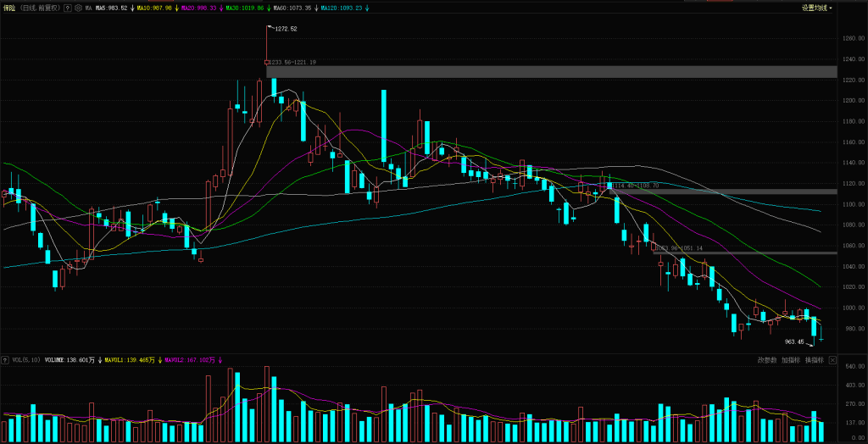Click yellow arrow next to MAVOL1

coord(159,360)
